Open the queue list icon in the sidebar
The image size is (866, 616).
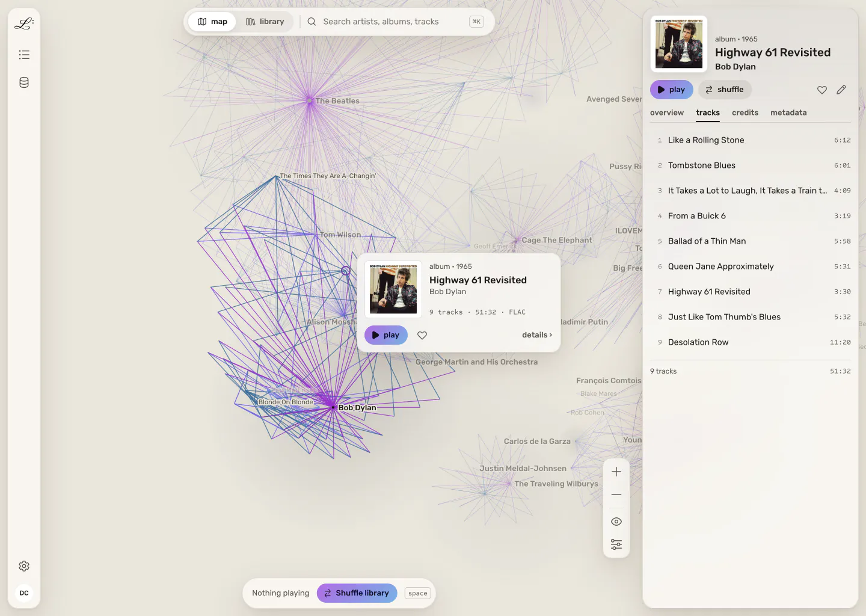tap(24, 55)
